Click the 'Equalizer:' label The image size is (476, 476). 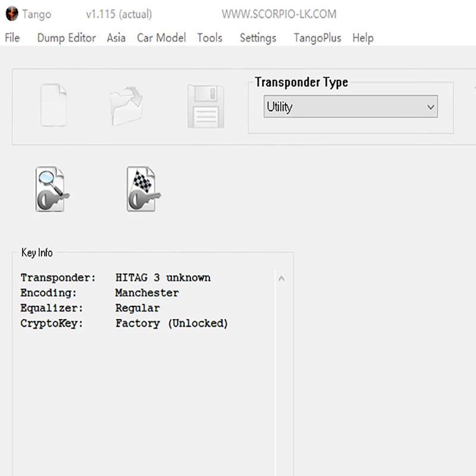point(52,308)
